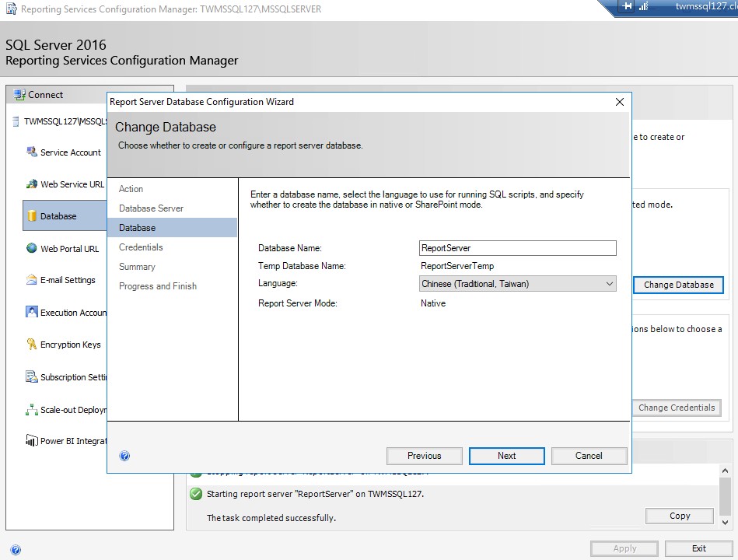Click the Connect button in sidebar

pyautogui.click(x=45, y=95)
